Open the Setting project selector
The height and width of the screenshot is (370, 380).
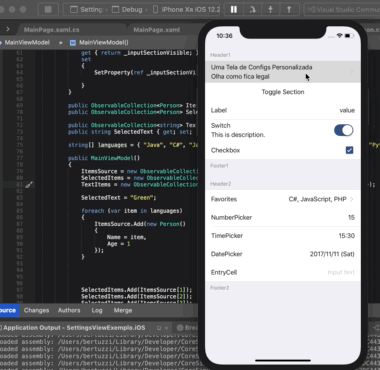tap(86, 9)
